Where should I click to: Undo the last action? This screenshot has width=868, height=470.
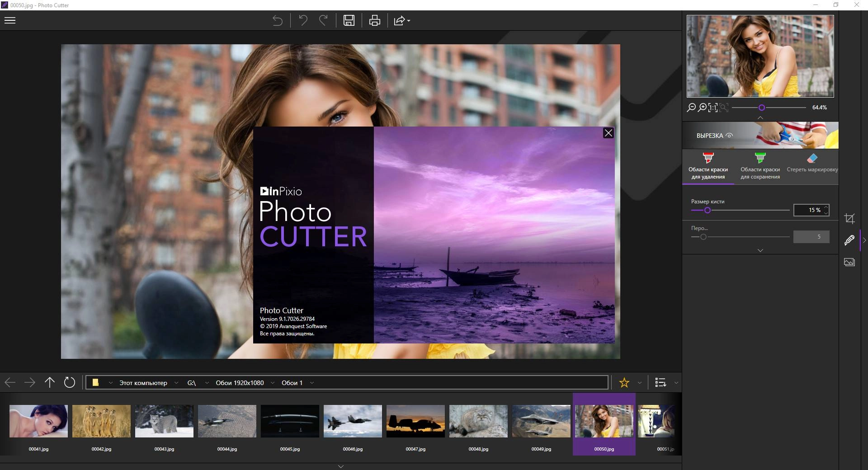point(303,20)
